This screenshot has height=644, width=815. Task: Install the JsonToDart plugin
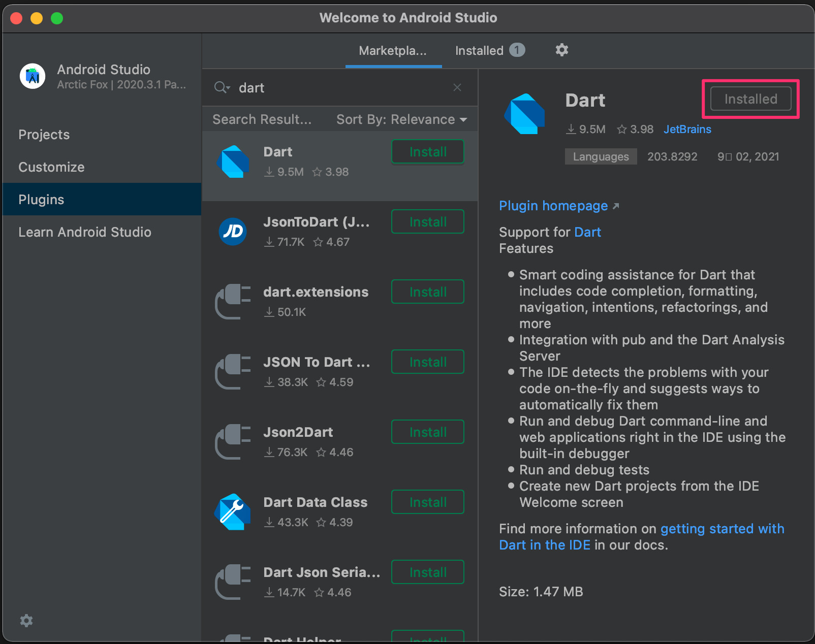[428, 222]
